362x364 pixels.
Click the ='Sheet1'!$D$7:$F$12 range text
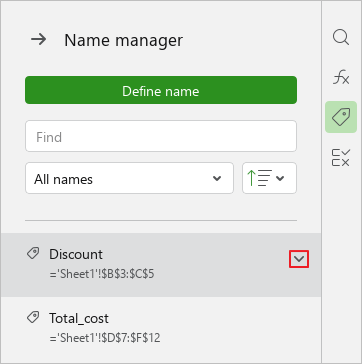click(x=105, y=338)
